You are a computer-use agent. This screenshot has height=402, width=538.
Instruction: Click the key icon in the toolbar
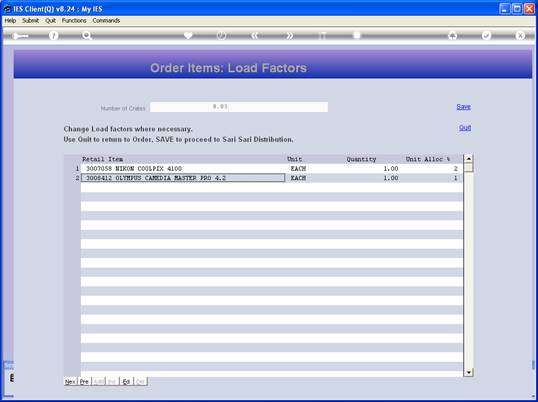pyautogui.click(x=20, y=36)
